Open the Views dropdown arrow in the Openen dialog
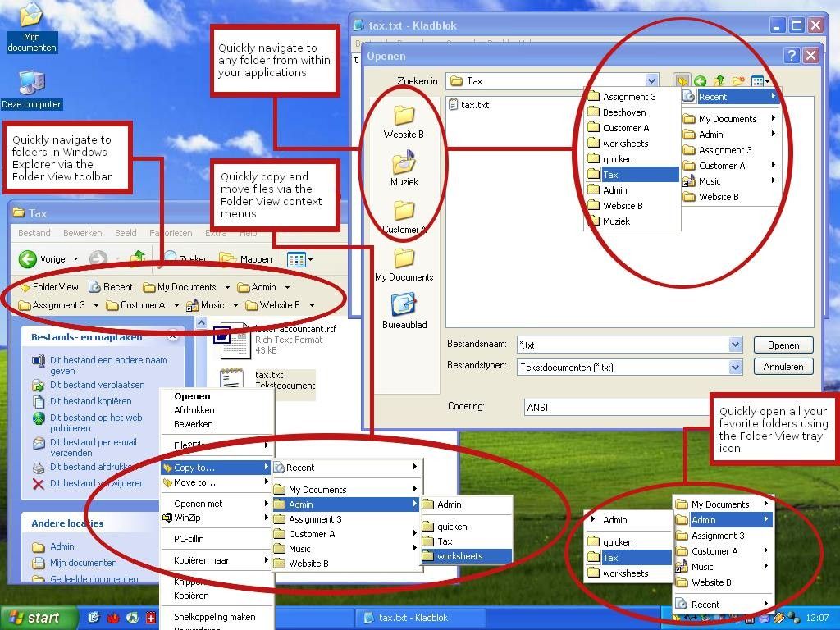Viewport: 840px width, 630px height. click(x=766, y=80)
